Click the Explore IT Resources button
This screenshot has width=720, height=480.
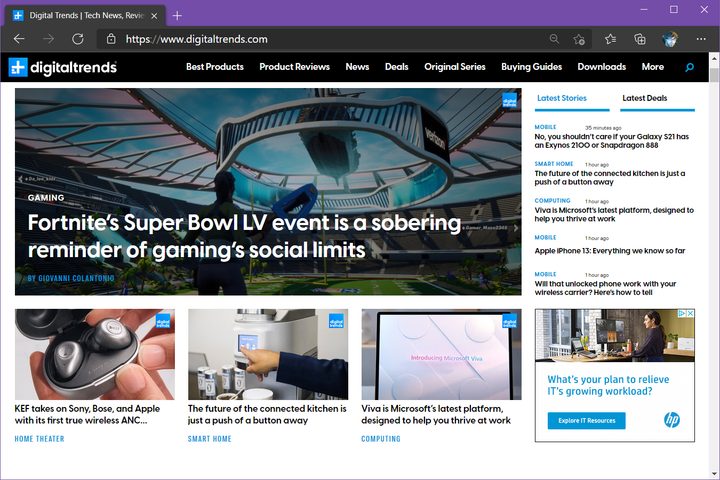pos(586,420)
